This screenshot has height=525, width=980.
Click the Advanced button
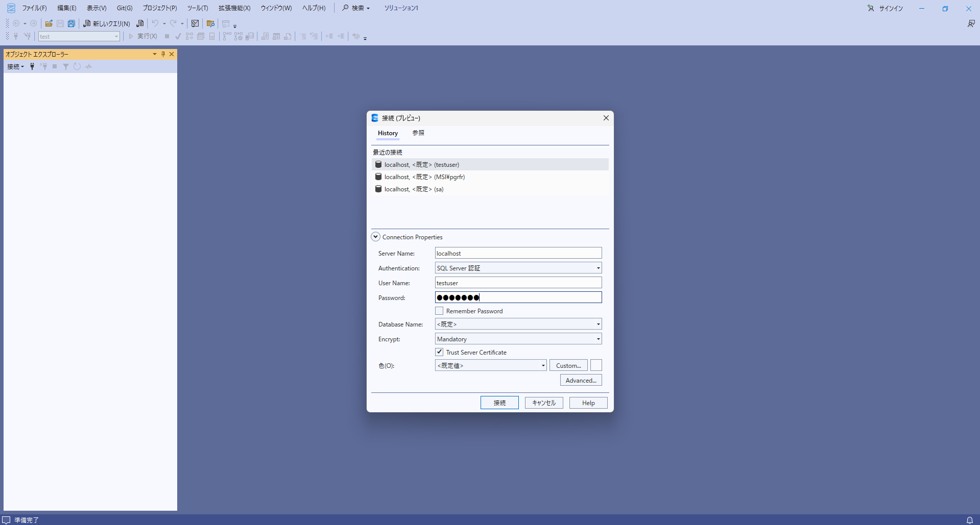click(x=581, y=380)
